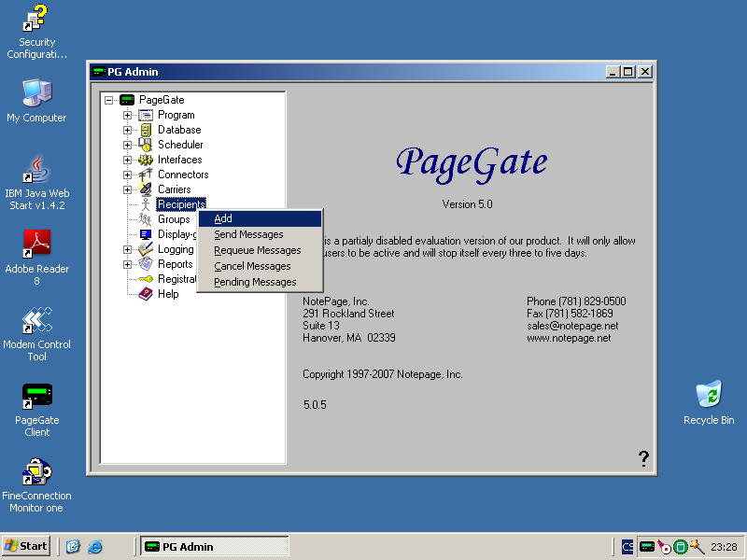
Task: Click the Groups stick figures icon
Action: coord(146,219)
